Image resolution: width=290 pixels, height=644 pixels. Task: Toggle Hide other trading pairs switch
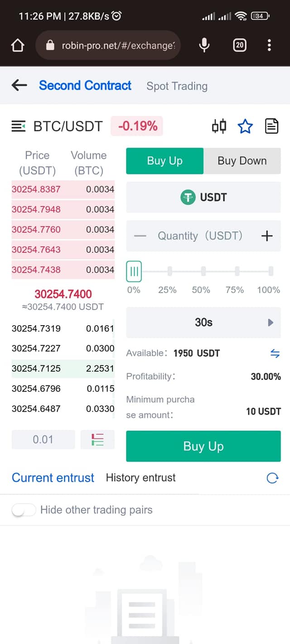point(24,510)
